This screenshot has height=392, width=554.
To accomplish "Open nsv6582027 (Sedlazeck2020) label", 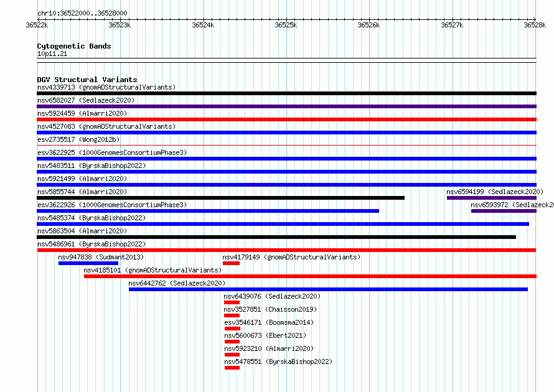I will coord(86,100).
